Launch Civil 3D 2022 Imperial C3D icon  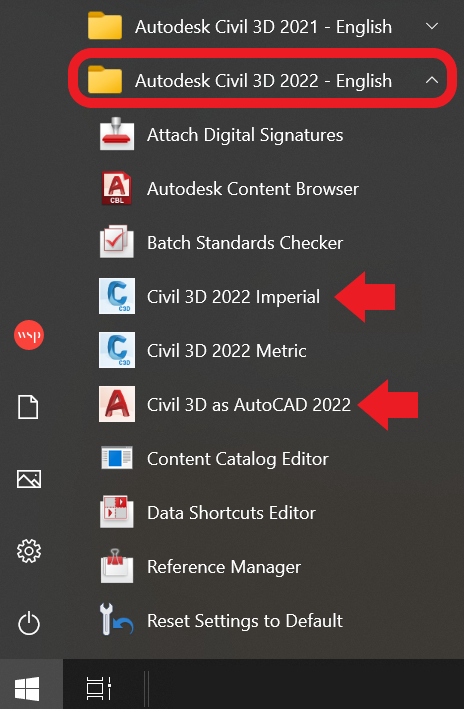[x=117, y=296]
